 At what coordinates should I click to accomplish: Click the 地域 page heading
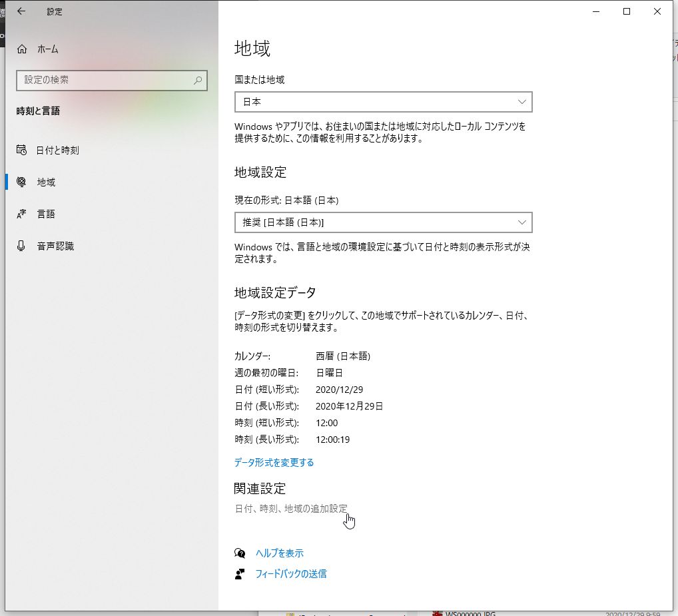(252, 49)
